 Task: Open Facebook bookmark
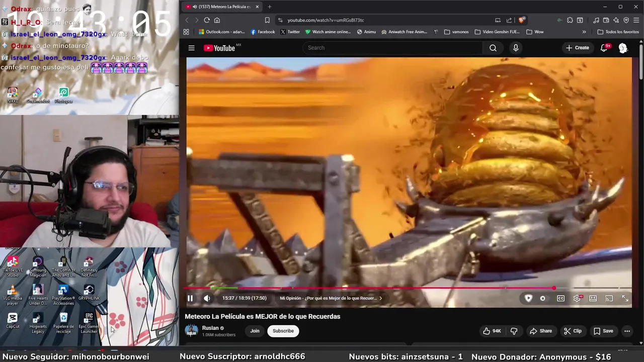[x=263, y=32]
